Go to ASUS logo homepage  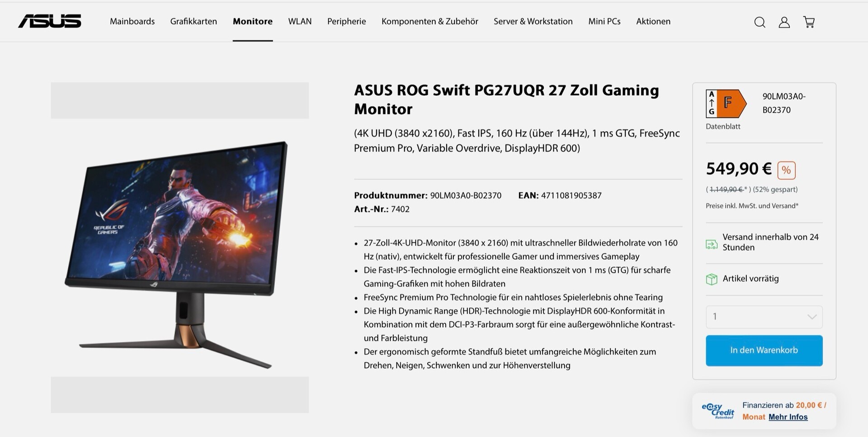point(50,21)
